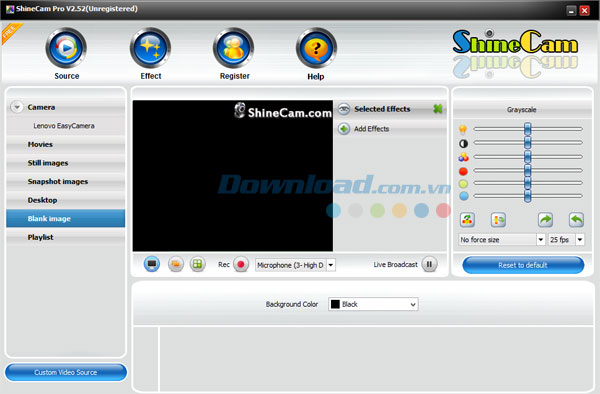Image resolution: width=600 pixels, height=394 pixels.
Task: Collapse the Camera section arrow
Action: (x=17, y=107)
